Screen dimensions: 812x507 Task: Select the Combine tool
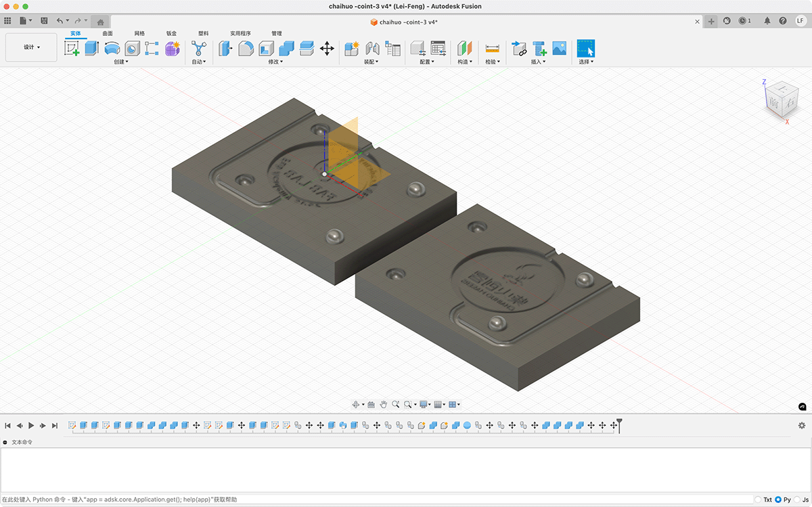point(286,48)
